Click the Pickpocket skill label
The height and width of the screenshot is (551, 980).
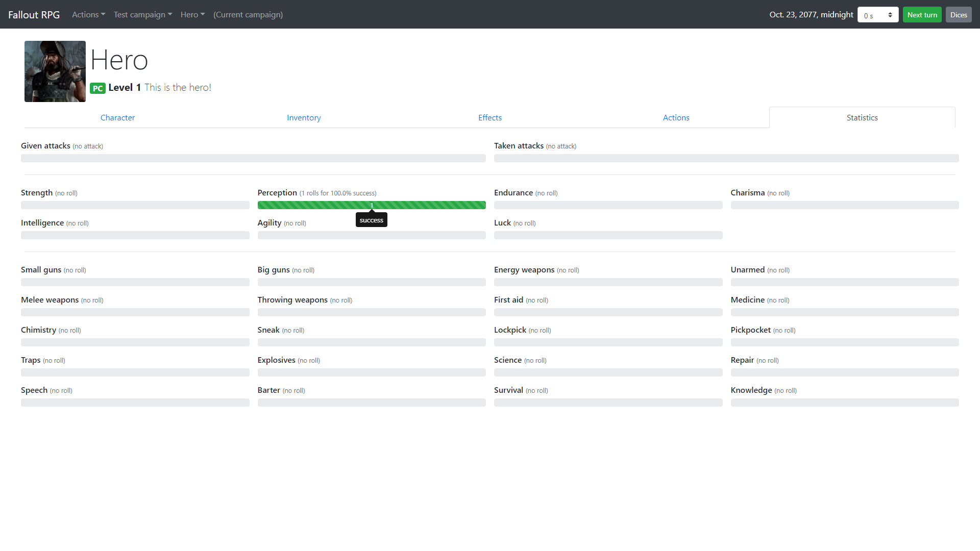751,330
